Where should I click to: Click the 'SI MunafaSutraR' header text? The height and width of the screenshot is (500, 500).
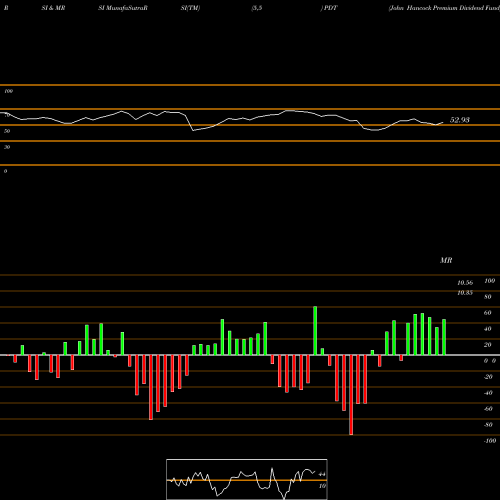(123, 8)
